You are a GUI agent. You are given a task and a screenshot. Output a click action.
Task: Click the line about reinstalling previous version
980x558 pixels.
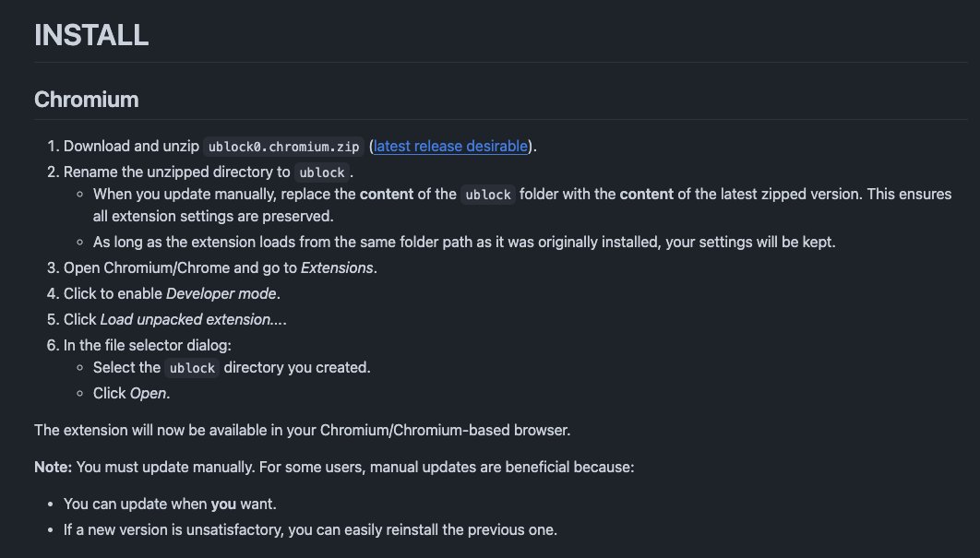[310, 530]
